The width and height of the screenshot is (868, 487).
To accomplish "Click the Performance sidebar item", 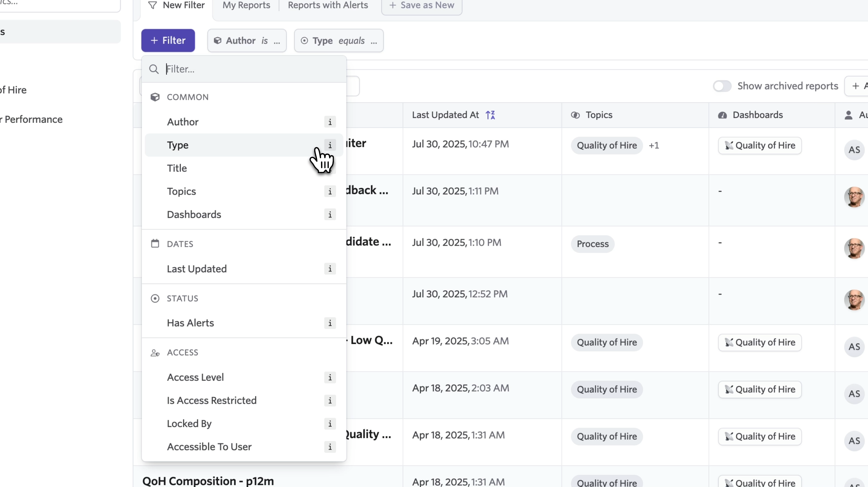I will [x=31, y=119].
